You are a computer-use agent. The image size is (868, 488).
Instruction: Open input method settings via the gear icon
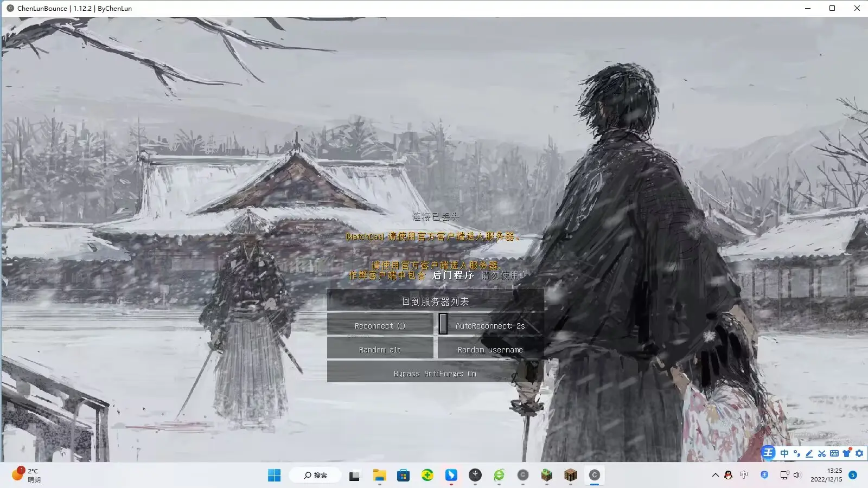(859, 453)
